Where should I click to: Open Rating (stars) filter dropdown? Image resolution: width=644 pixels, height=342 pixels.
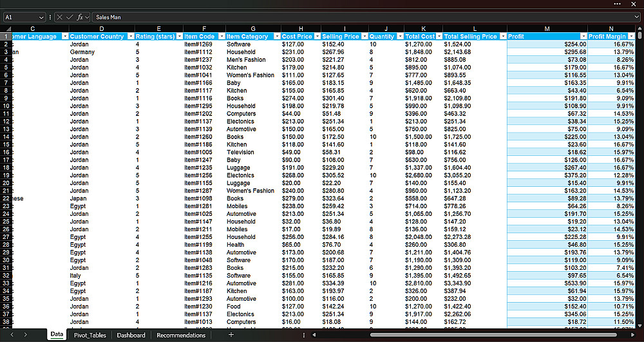click(x=179, y=37)
